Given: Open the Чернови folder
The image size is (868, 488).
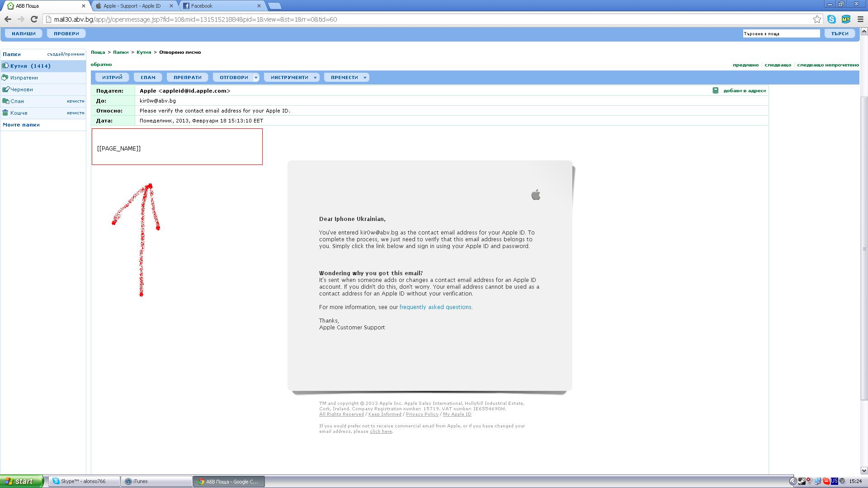Looking at the screenshot, I should 21,89.
